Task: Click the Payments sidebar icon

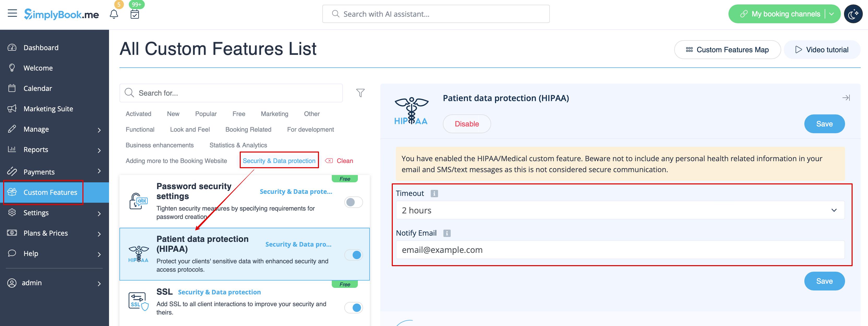Action: (x=12, y=171)
